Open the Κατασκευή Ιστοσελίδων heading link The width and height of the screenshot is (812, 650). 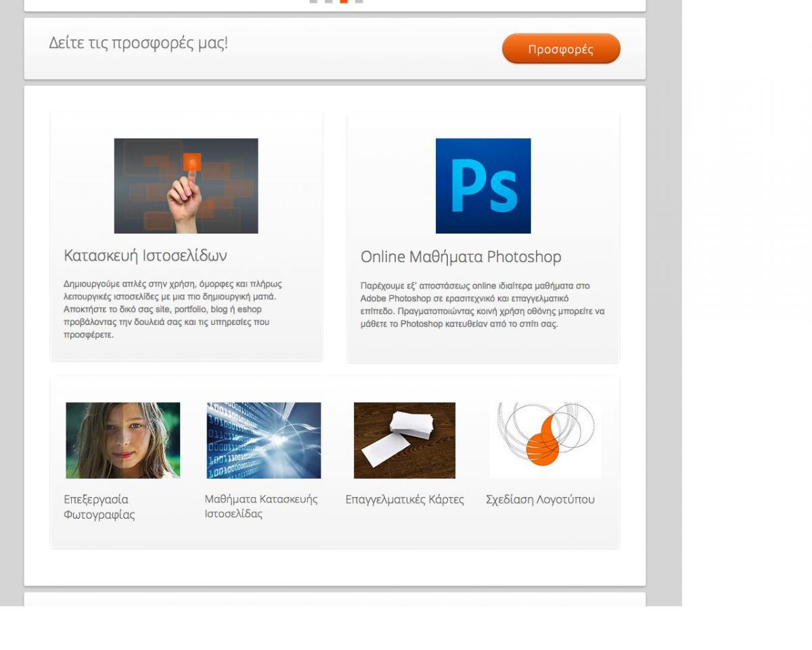(145, 256)
